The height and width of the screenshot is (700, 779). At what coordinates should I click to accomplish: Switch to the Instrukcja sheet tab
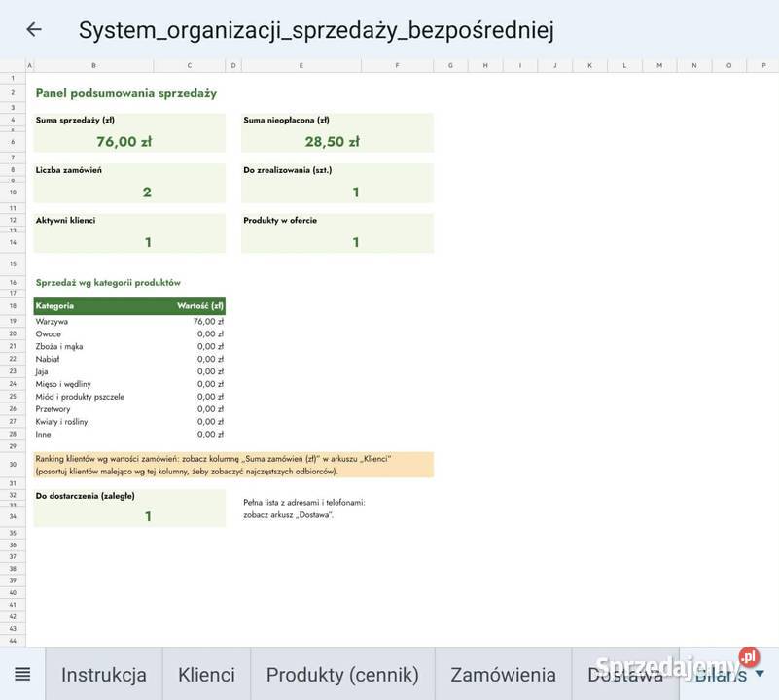[104, 675]
